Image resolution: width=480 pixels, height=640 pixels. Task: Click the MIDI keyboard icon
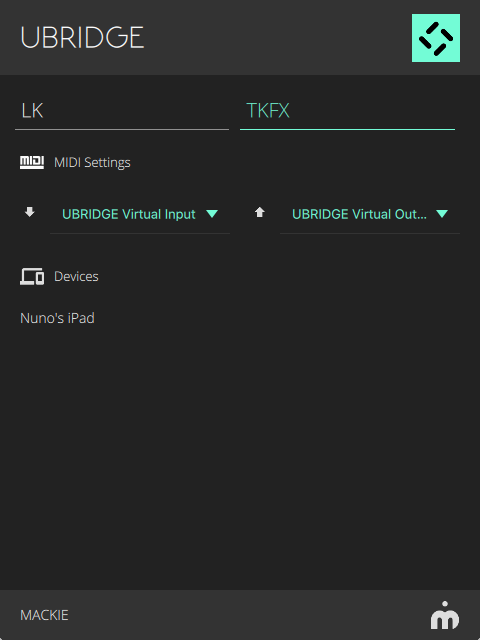coord(32,162)
